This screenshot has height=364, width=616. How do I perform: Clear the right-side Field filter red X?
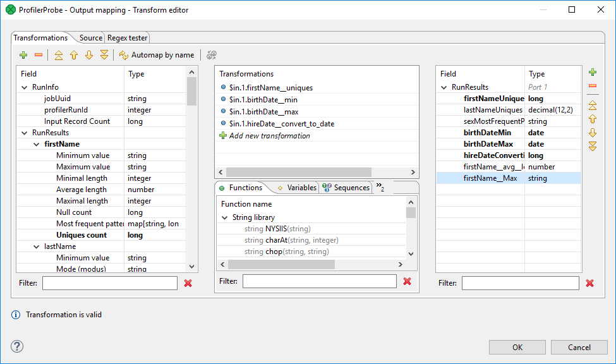point(589,282)
